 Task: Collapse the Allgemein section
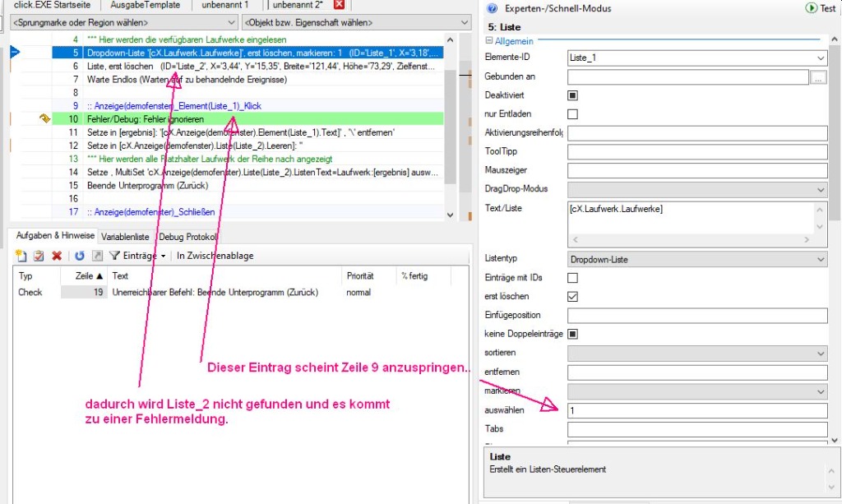(x=488, y=41)
